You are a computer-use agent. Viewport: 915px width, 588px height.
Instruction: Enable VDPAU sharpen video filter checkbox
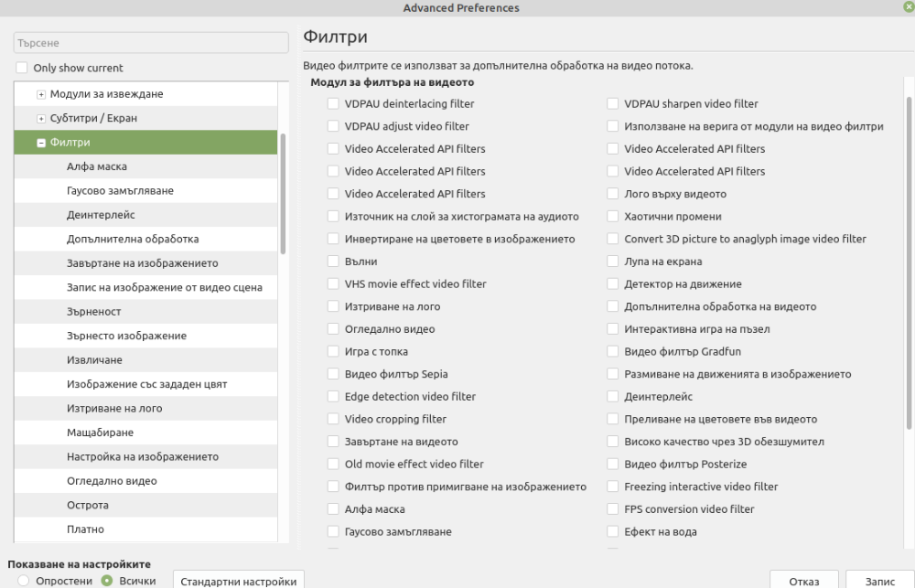point(613,104)
